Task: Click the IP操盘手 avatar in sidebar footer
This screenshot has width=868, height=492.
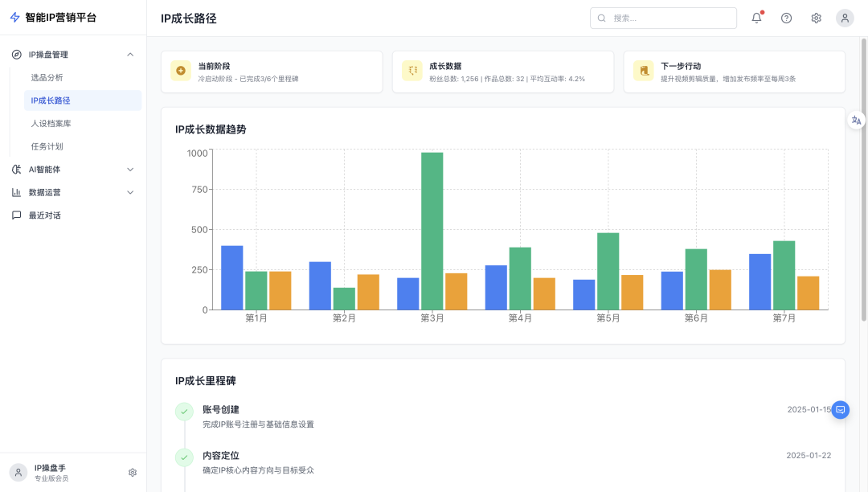Action: pyautogui.click(x=18, y=473)
